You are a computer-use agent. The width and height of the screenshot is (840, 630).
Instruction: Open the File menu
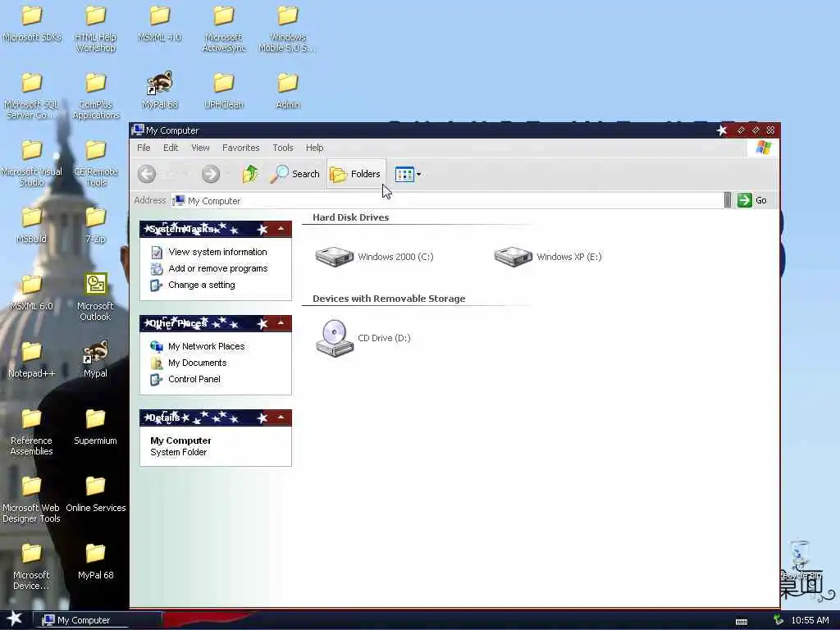[x=144, y=148]
